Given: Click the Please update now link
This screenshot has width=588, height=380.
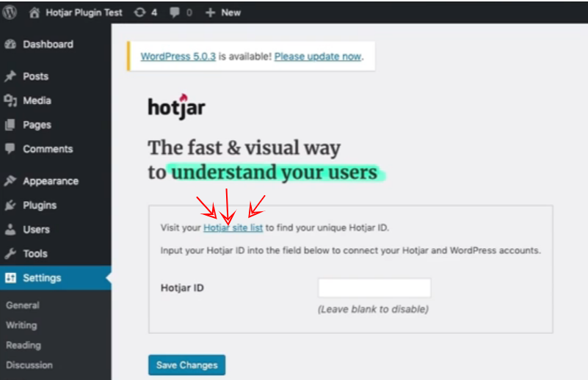Looking at the screenshot, I should tap(318, 56).
